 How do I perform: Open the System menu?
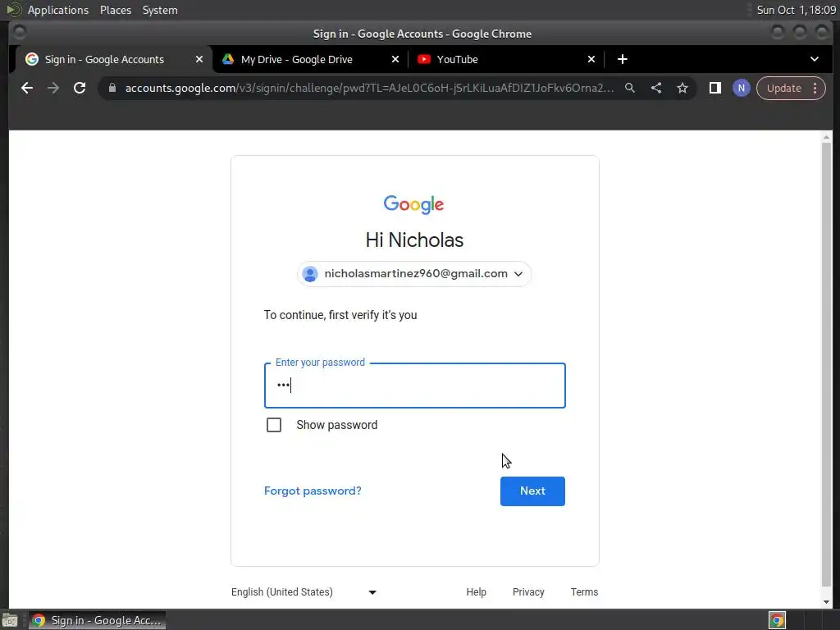point(160,10)
